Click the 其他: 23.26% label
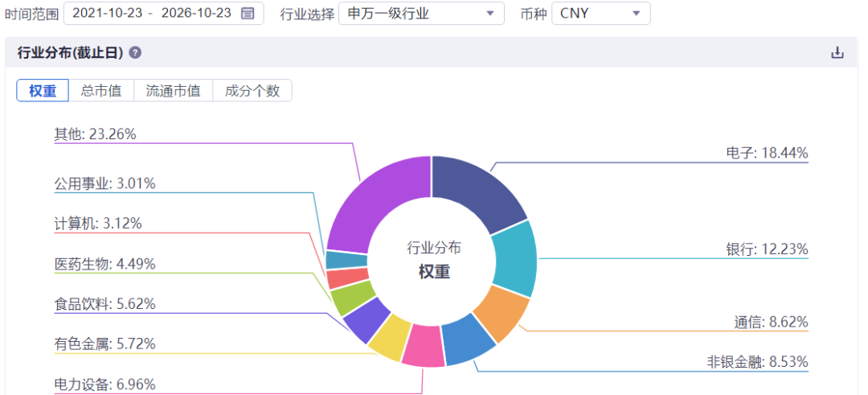 pyautogui.click(x=95, y=134)
